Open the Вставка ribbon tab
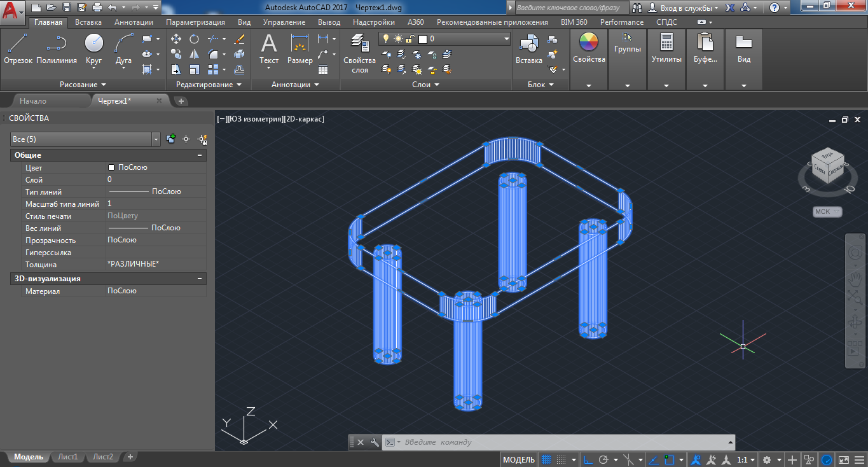The image size is (868, 467). 88,22
